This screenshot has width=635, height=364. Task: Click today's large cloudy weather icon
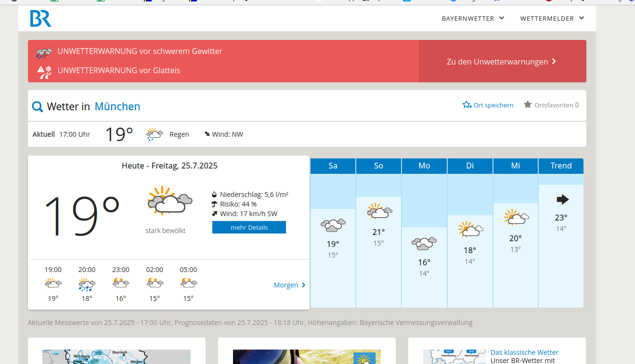(169, 201)
